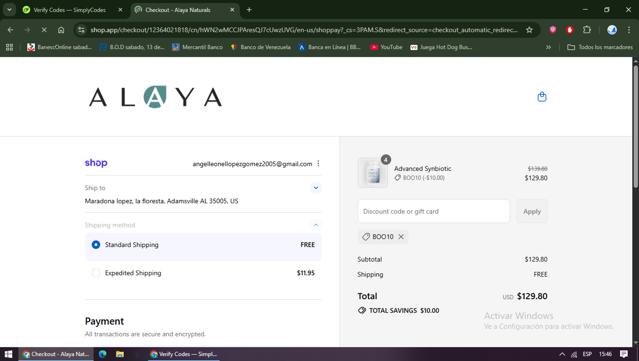This screenshot has height=361, width=639.
Task: Click ESP language indicator
Action: [587, 354]
